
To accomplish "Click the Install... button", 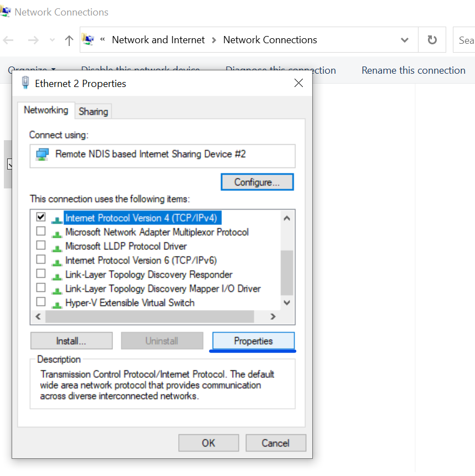I will (x=71, y=341).
